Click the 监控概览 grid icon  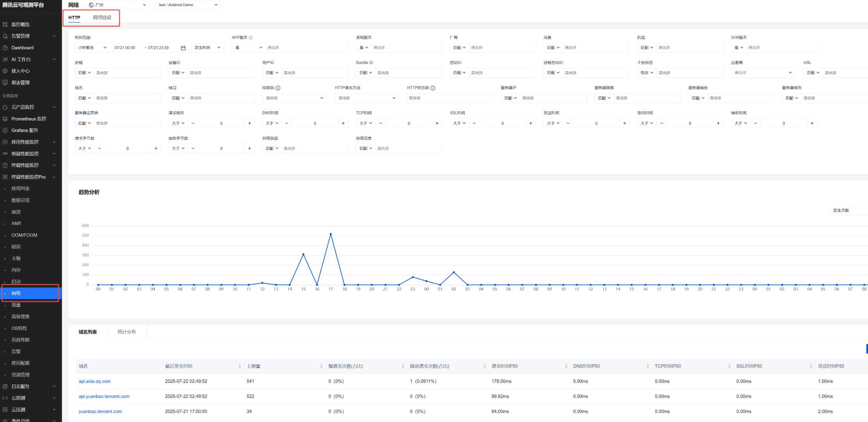[5, 24]
